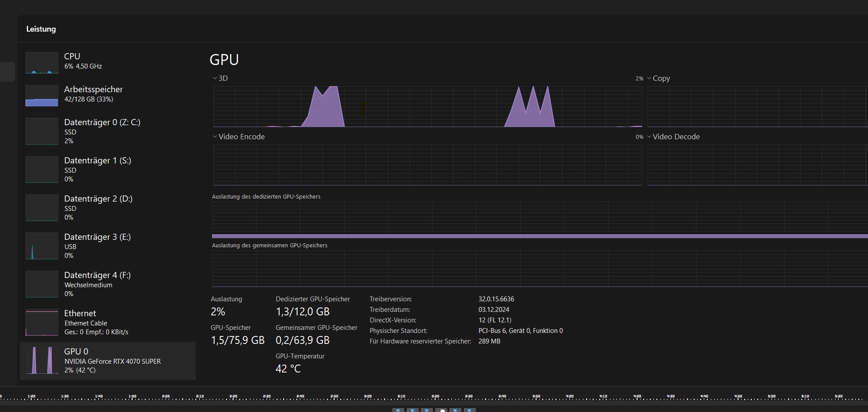
Task: Click inside the 3D usage graph
Action: click(x=427, y=107)
